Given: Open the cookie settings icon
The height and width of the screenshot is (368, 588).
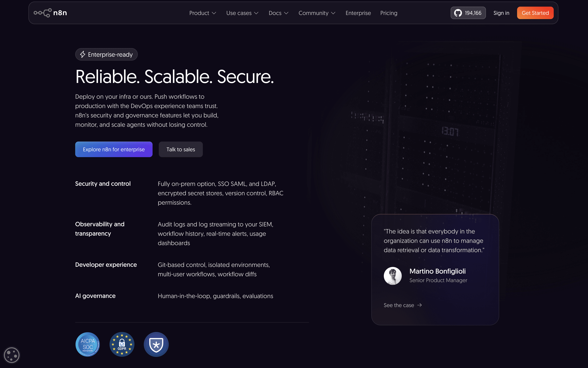Looking at the screenshot, I should (11, 355).
